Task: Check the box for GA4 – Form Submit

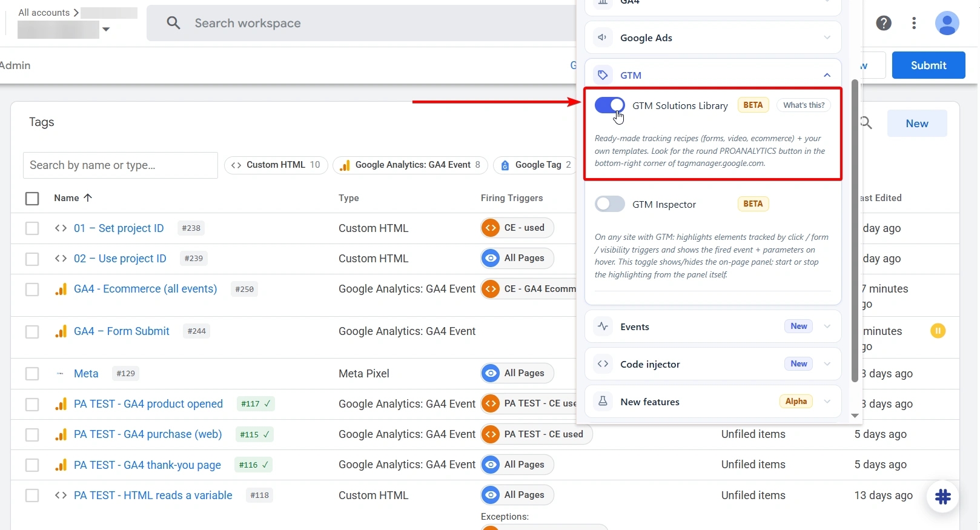Action: click(32, 331)
